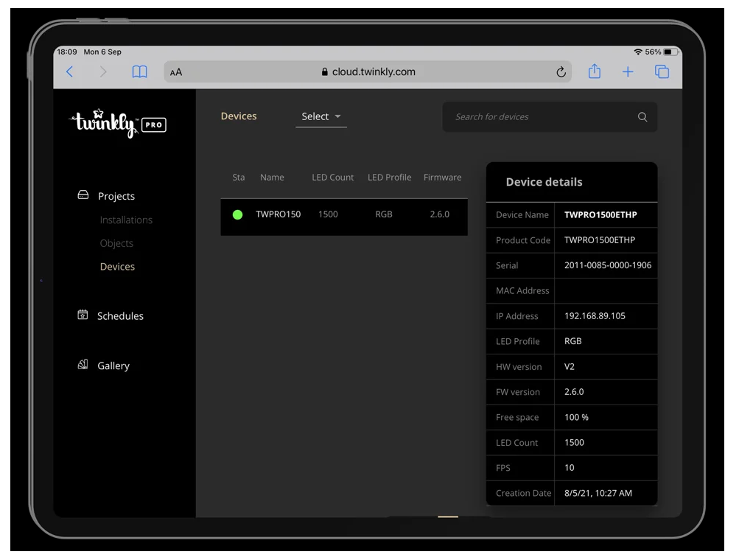
Task: Go to Installations in the sidebar
Action: 126,220
